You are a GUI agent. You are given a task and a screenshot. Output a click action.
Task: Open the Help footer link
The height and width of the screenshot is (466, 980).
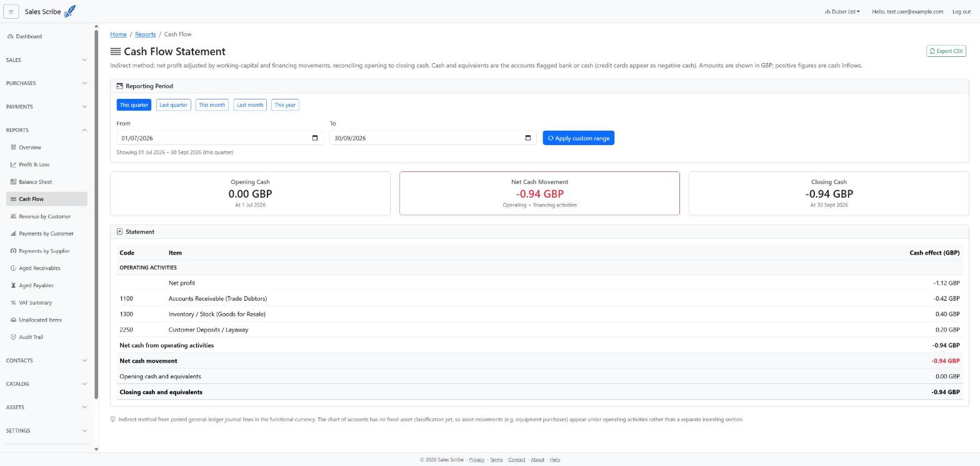pyautogui.click(x=555, y=460)
